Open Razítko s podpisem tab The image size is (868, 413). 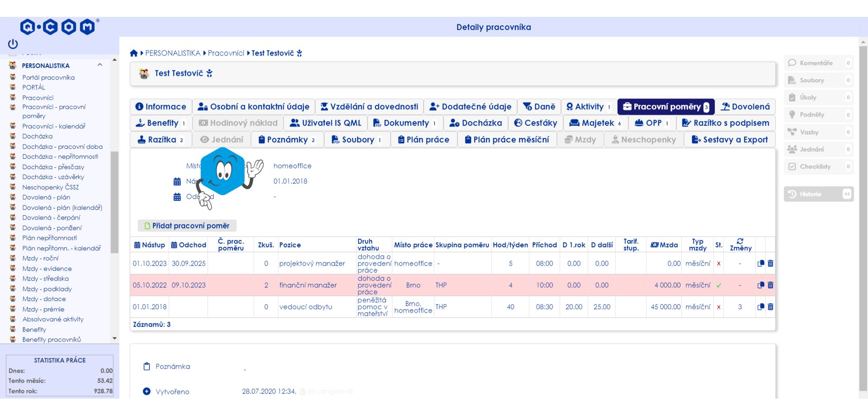click(x=726, y=123)
